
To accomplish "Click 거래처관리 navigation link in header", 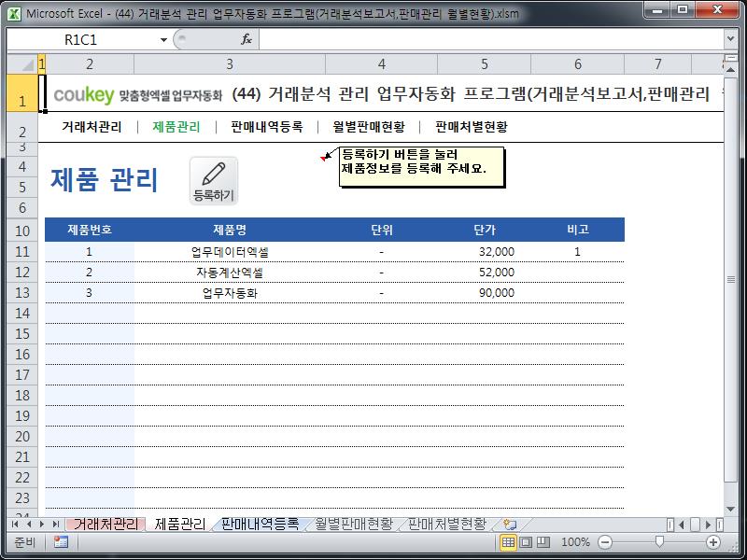I will tap(92, 127).
